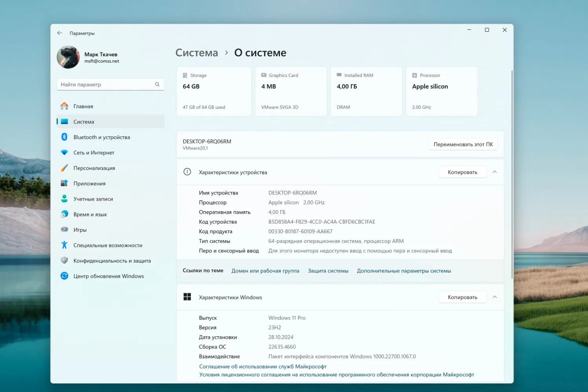Collapse the Характеристики устройства section
This screenshot has width=588, height=392.
(x=495, y=172)
